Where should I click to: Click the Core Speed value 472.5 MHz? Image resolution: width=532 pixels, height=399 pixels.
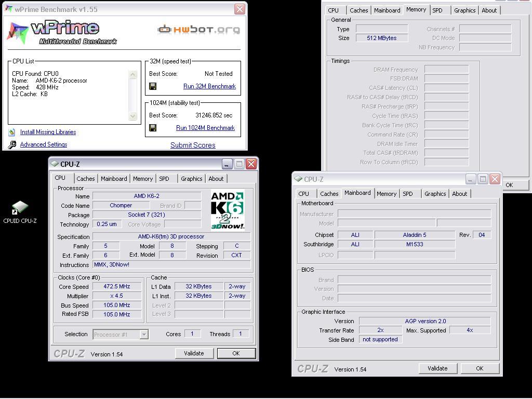pos(117,287)
